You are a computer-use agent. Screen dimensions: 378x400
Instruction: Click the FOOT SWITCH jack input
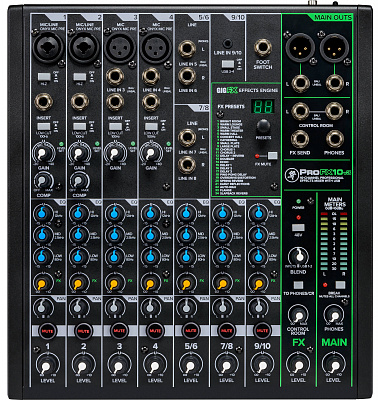[263, 48]
